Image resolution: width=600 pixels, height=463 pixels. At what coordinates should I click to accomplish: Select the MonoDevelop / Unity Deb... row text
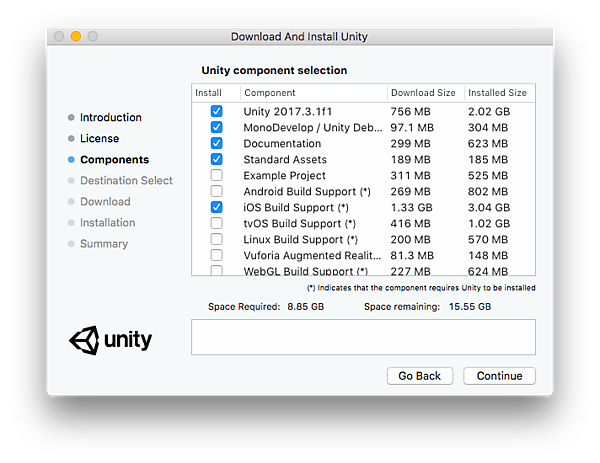pos(313,128)
